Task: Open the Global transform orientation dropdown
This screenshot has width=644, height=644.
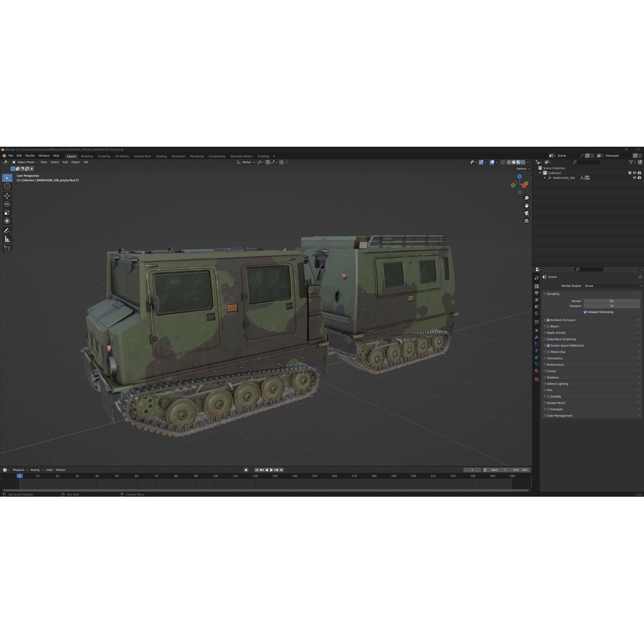Action: (x=246, y=162)
